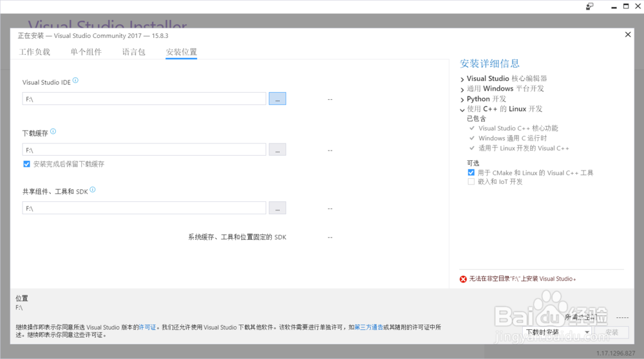Enable 嵌入和 IoT 开发 option
Viewport: 644px width, 359px height.
click(x=471, y=182)
